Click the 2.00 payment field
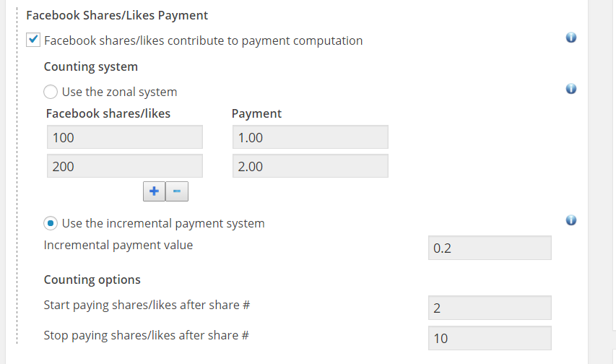The image size is (616, 364). (310, 166)
